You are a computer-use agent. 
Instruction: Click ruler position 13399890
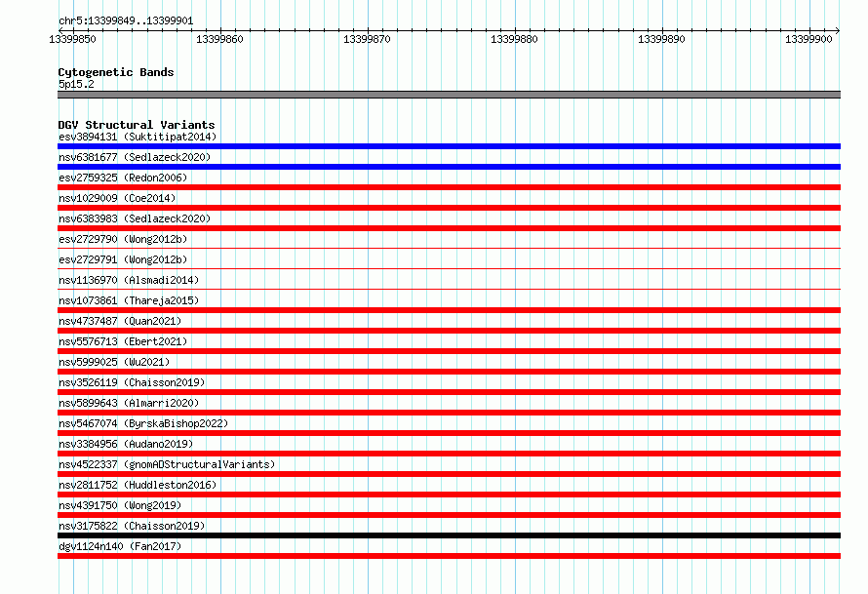(661, 39)
